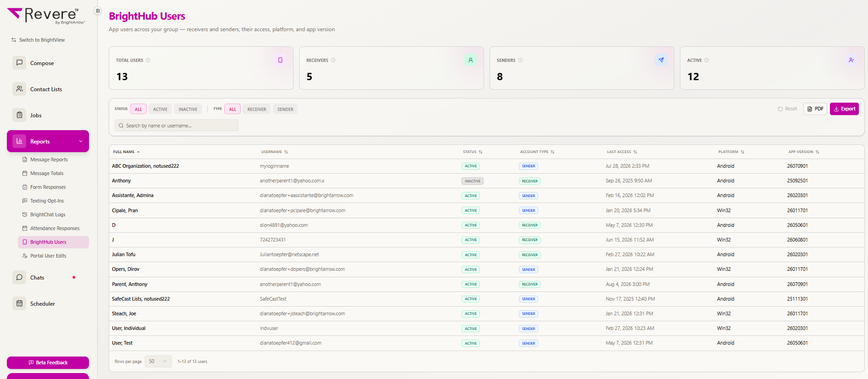
Task: Click the Senders paper plane icon
Action: pyautogui.click(x=661, y=60)
